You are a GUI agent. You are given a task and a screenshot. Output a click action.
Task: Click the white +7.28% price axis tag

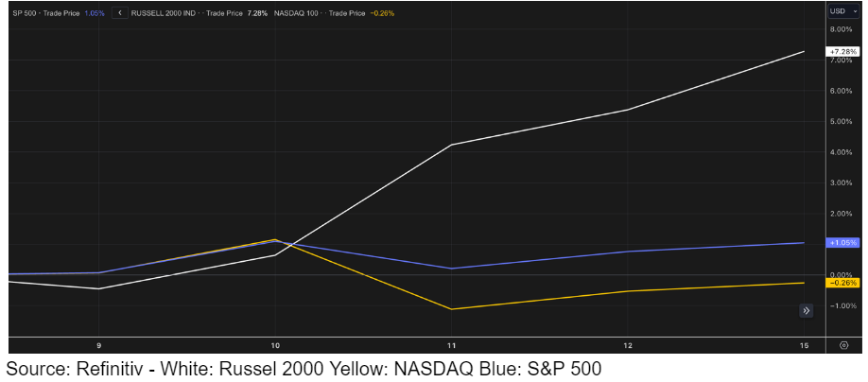[842, 50]
